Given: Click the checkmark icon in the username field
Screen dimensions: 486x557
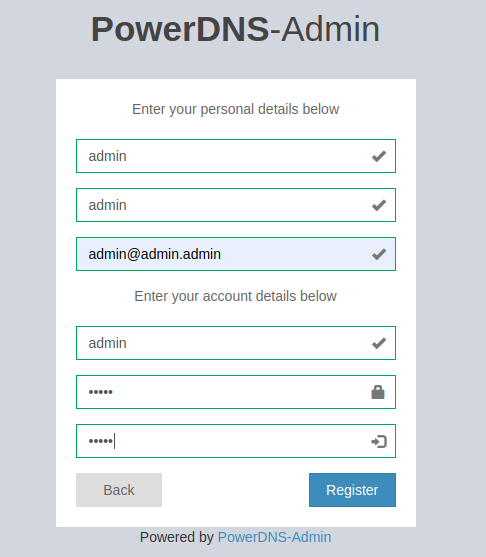Looking at the screenshot, I should tap(379, 343).
